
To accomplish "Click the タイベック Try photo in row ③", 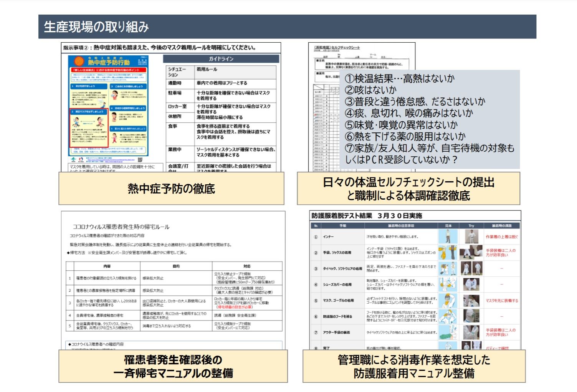I will click(x=471, y=268).
